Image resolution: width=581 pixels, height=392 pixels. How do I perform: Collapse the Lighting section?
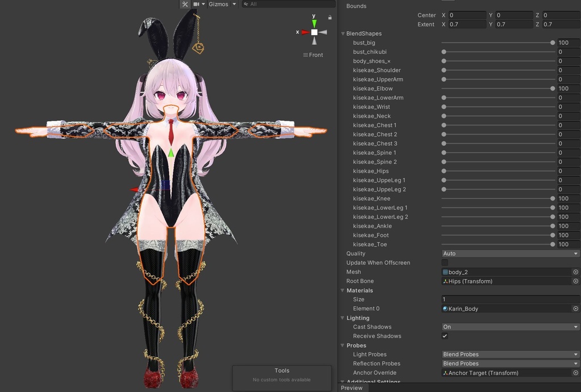(x=343, y=318)
